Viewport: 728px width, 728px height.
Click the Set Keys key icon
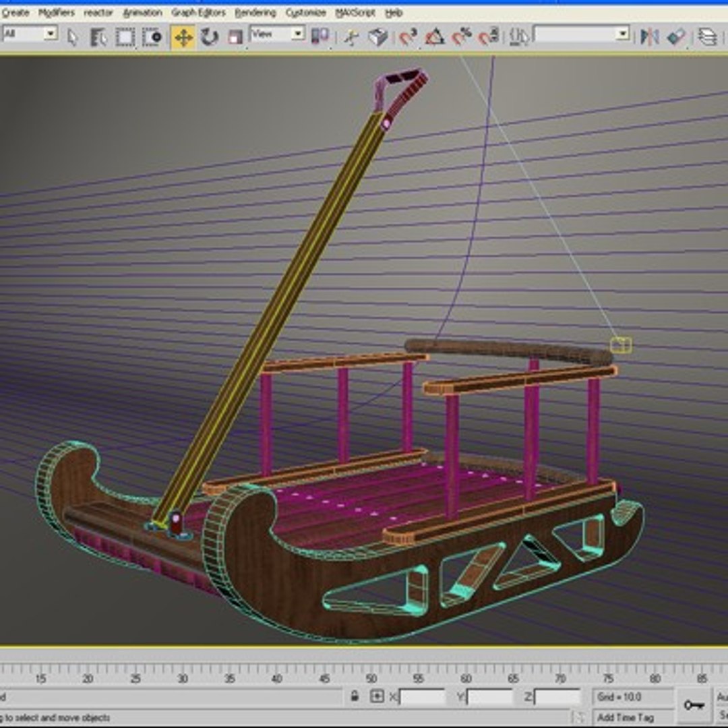[x=694, y=705]
